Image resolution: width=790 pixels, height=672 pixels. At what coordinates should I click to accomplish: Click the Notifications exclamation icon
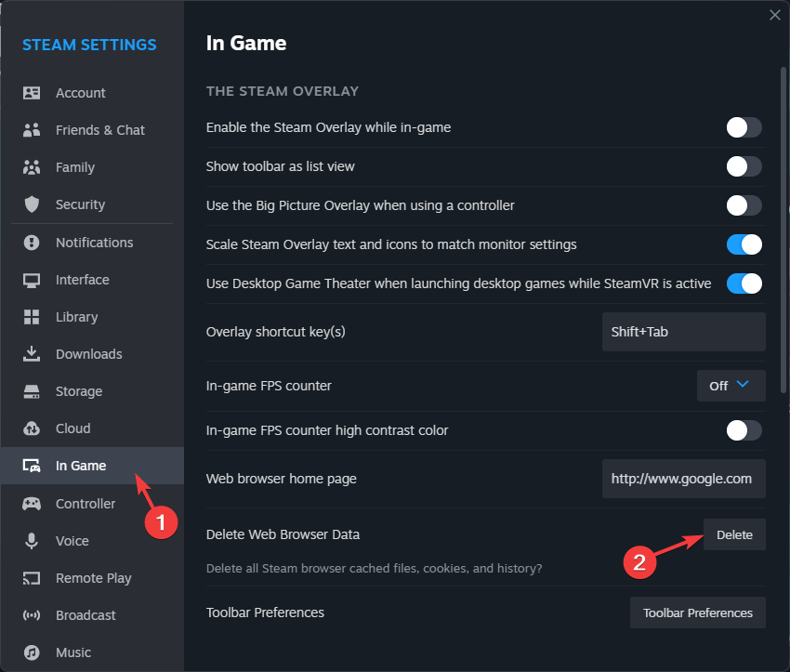pos(32,243)
